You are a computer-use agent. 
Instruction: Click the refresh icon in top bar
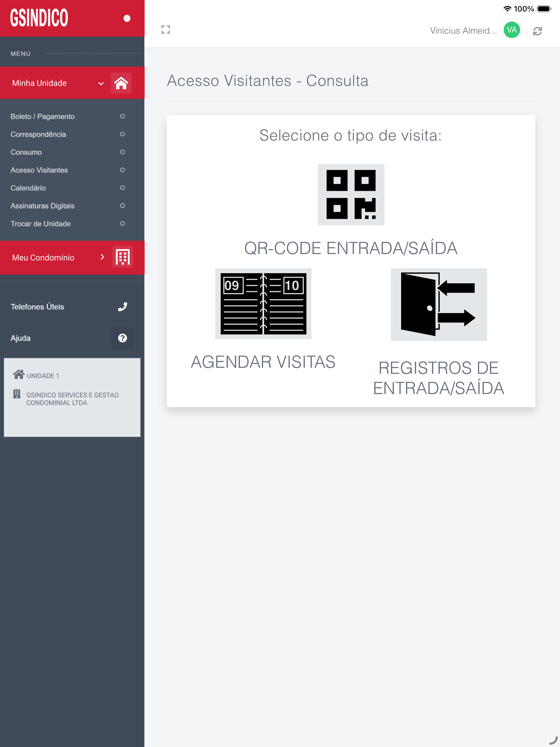coord(537,31)
